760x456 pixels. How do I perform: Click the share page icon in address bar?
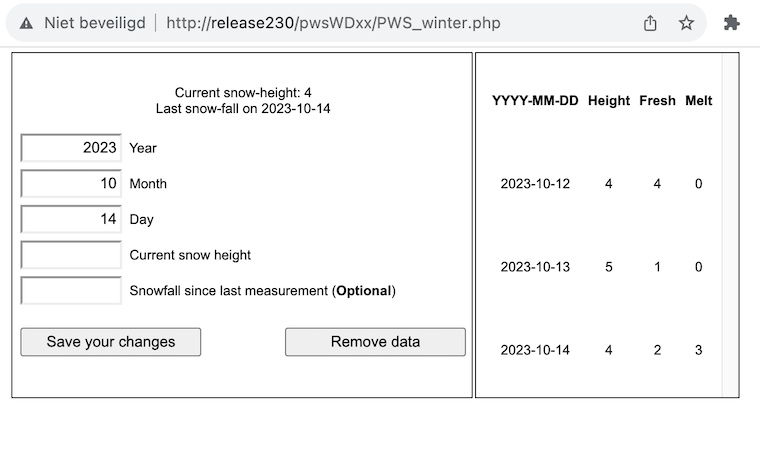[x=650, y=23]
